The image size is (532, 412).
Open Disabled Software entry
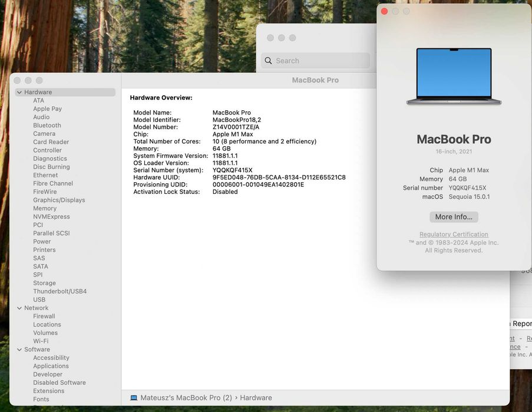coord(60,383)
